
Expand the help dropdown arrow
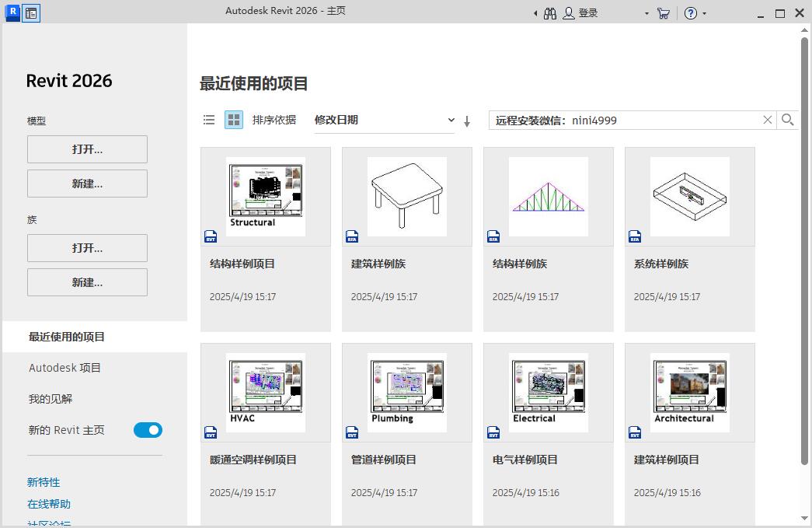coord(704,14)
